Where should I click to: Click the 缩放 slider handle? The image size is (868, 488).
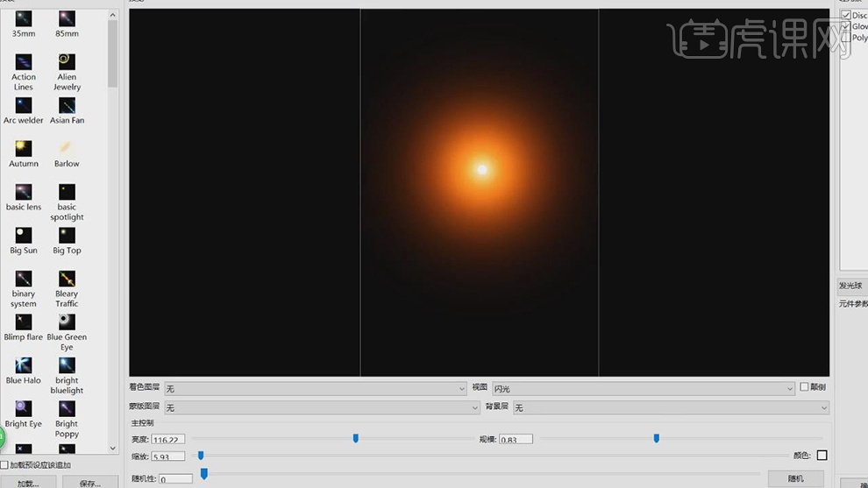point(201,456)
